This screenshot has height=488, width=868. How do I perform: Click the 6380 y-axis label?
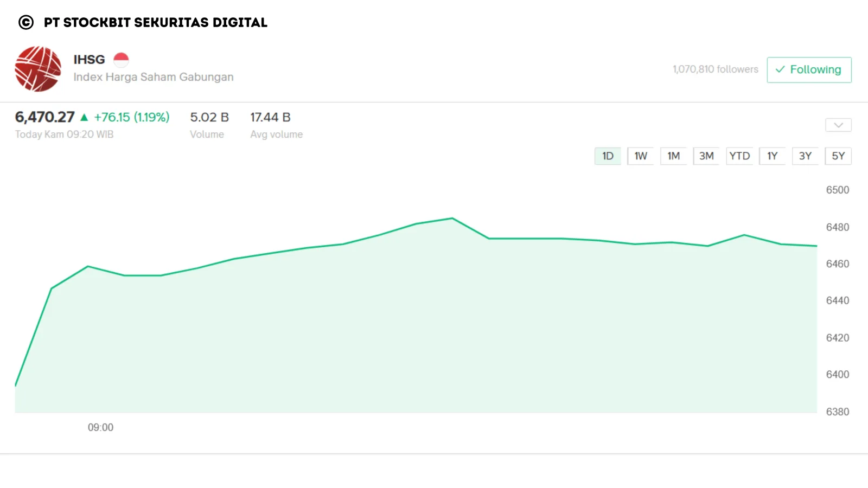click(x=838, y=412)
